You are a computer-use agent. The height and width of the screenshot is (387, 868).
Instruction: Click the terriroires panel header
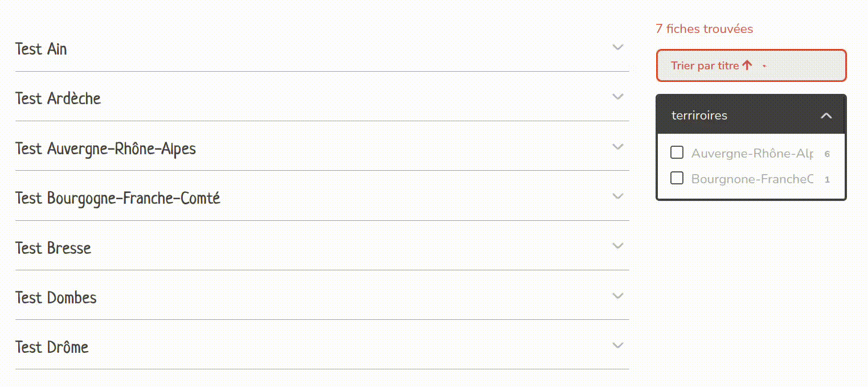tap(699, 116)
